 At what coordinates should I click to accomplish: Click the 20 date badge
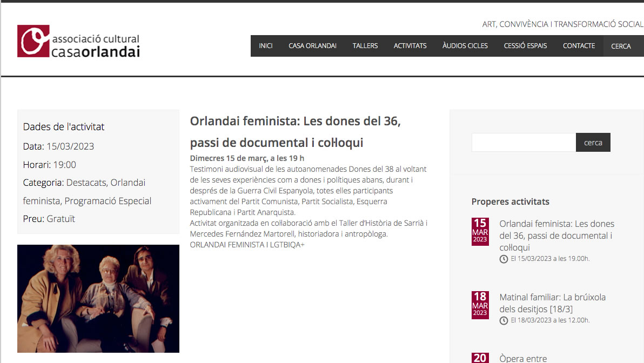[480, 357]
